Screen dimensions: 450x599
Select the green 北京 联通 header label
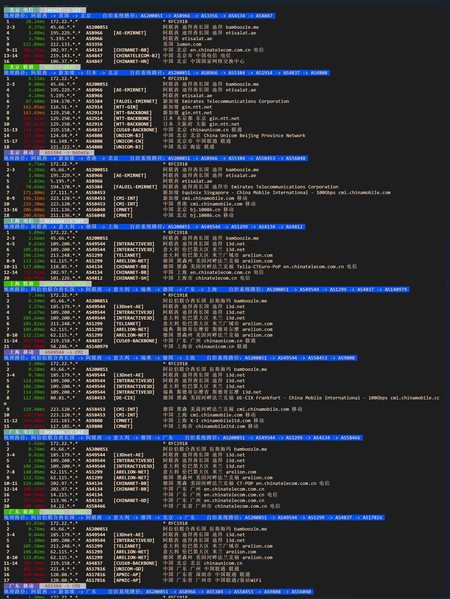point(21,67)
